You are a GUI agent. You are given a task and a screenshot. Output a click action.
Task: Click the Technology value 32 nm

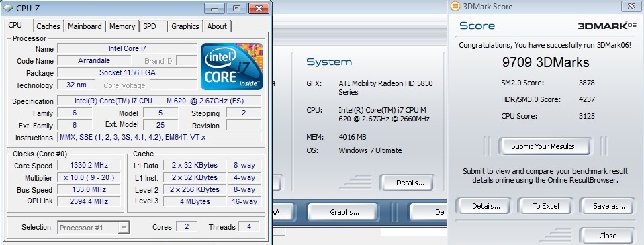76,85
